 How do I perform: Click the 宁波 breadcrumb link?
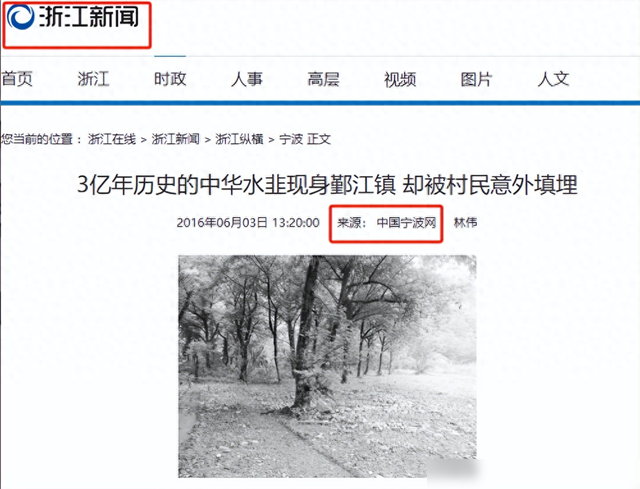[x=291, y=139]
